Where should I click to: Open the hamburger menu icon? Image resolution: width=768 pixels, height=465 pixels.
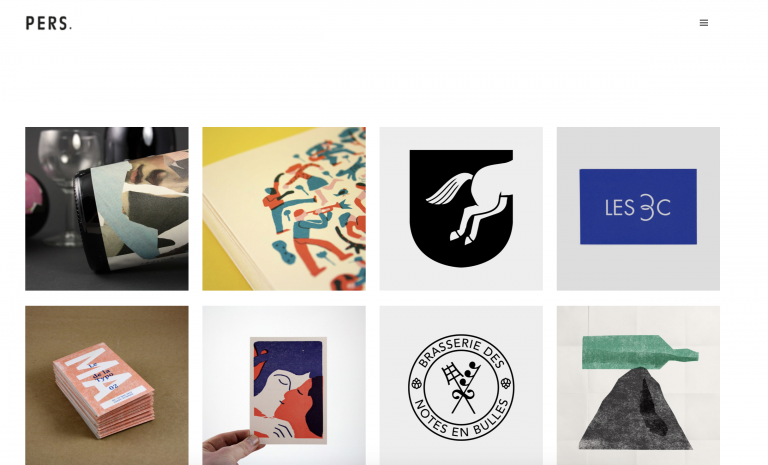point(703,23)
